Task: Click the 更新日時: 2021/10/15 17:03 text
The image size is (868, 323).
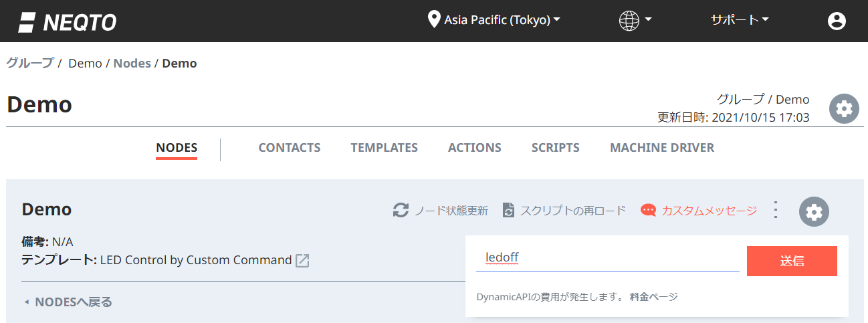Action: coord(734,118)
